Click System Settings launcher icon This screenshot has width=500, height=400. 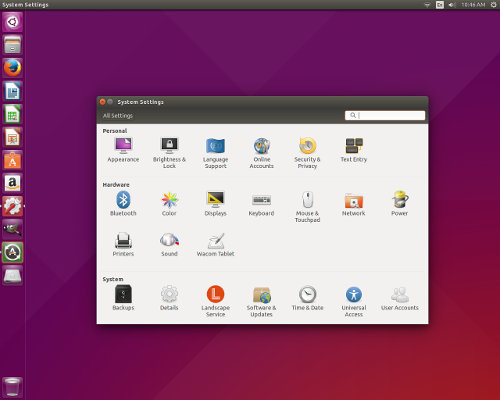(13, 206)
